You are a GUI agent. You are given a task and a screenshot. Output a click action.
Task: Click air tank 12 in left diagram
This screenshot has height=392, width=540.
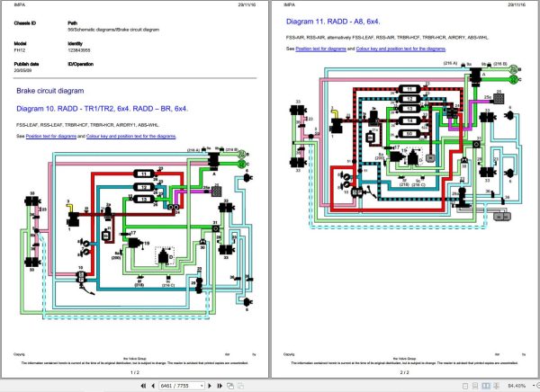(x=144, y=187)
